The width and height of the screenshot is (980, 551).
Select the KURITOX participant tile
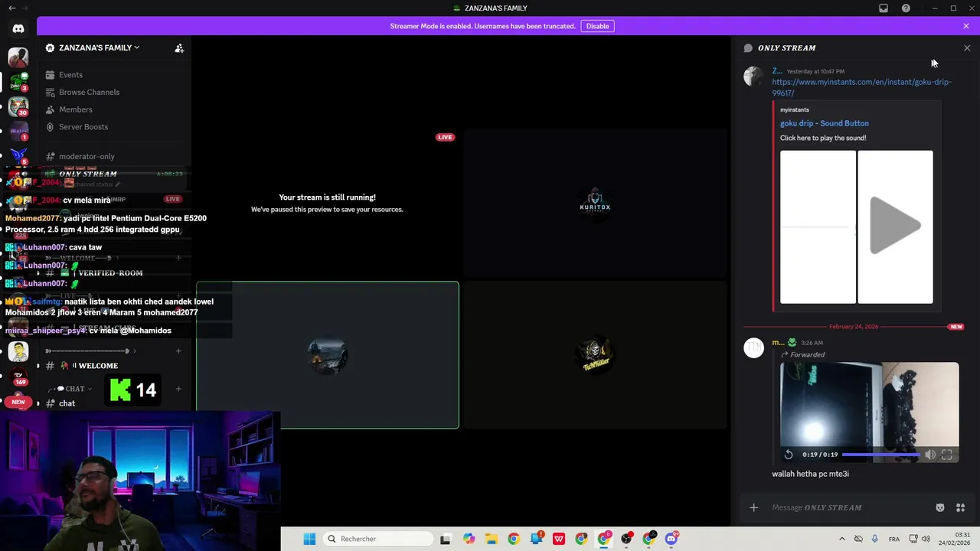[x=595, y=203]
